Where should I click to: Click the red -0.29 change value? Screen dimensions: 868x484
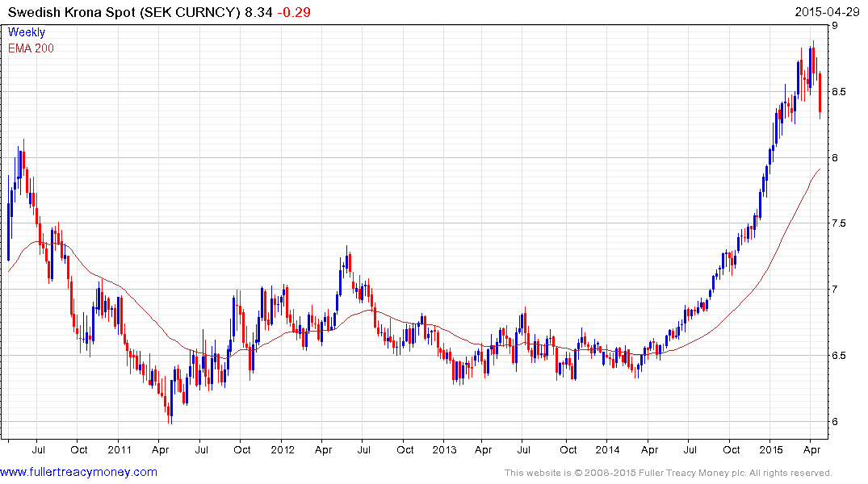(x=294, y=13)
